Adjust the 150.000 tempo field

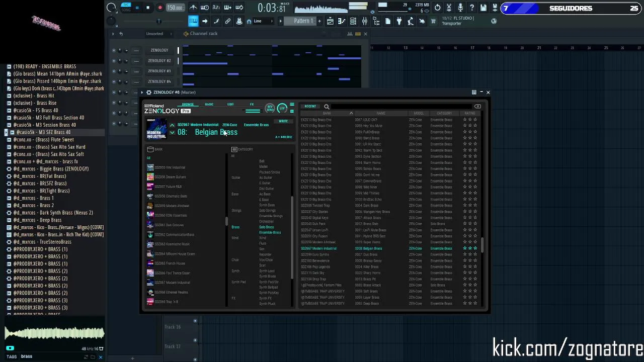(175, 8)
